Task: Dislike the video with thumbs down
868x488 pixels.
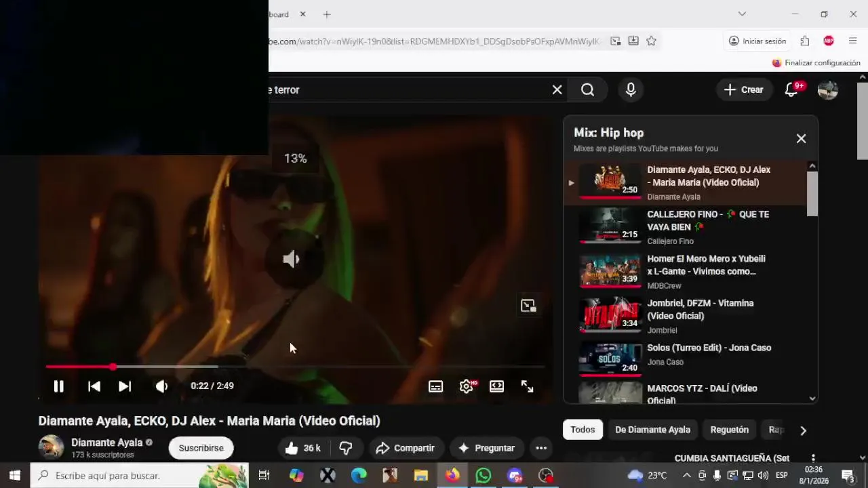Action: coord(346,448)
